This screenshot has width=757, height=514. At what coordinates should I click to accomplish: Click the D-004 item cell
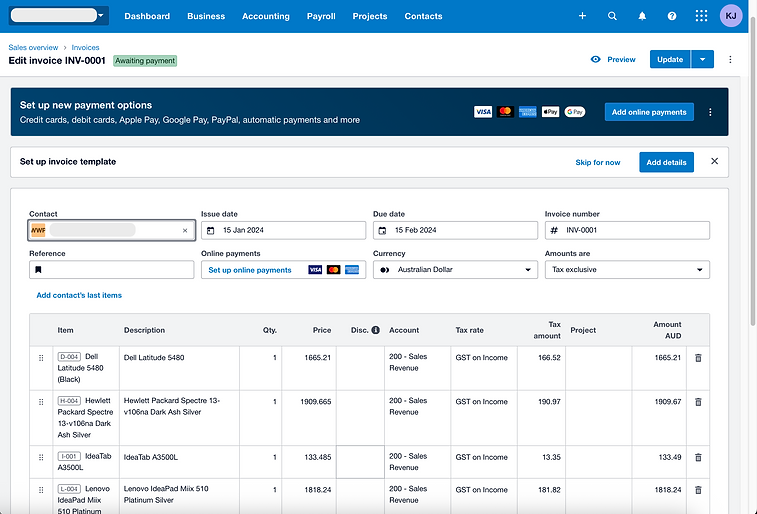click(85, 368)
